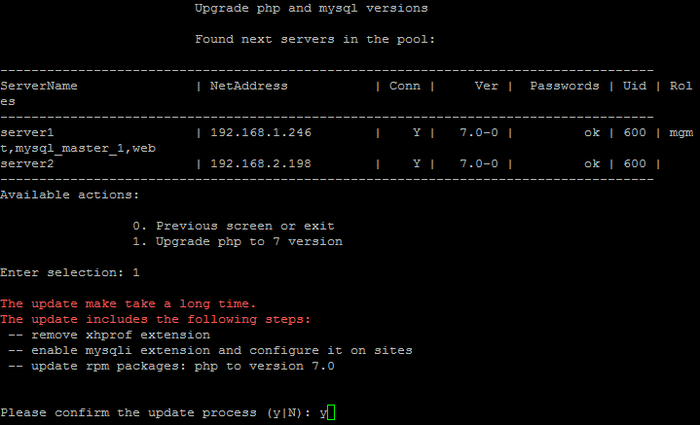Select IP address 192.168.1.246
This screenshot has width=700, height=425.
click(x=261, y=133)
